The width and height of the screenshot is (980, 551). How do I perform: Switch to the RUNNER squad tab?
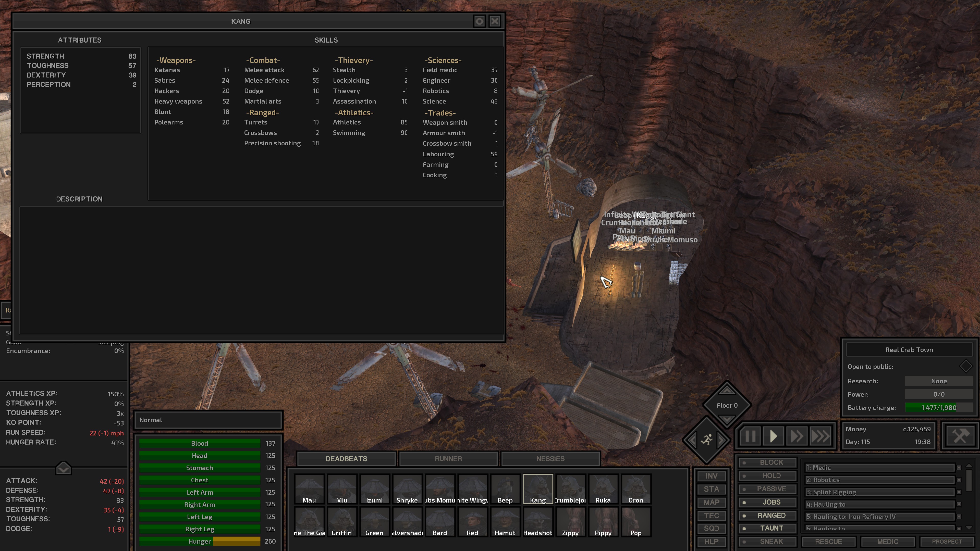(448, 459)
